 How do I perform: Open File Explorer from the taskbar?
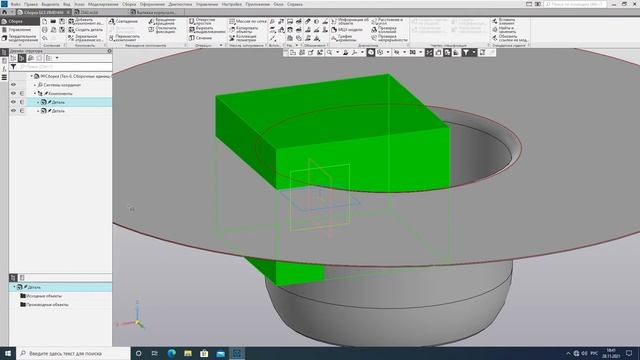pos(188,353)
